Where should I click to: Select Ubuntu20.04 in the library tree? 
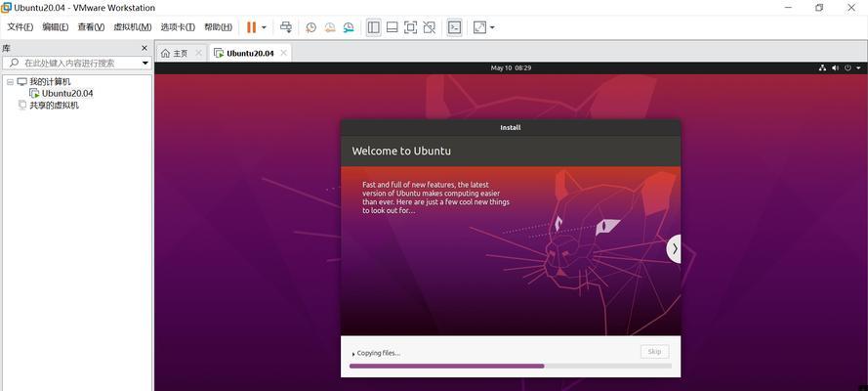pos(67,93)
